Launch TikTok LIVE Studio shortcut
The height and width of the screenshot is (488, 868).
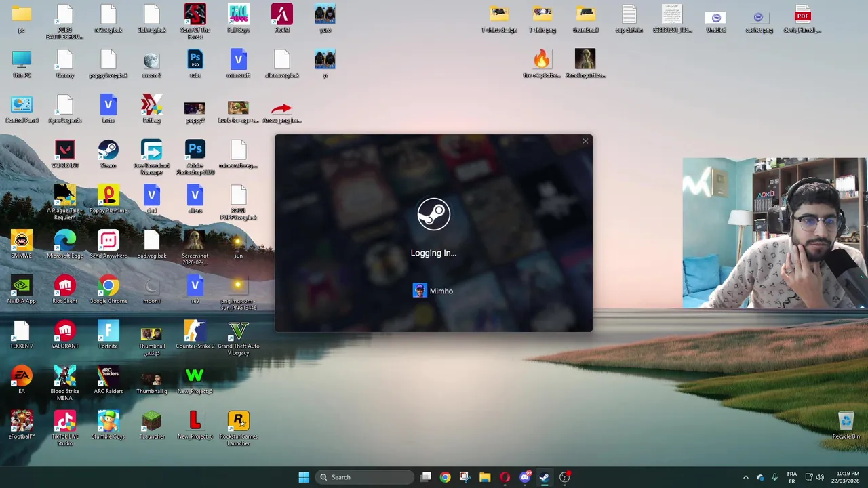tap(64, 428)
